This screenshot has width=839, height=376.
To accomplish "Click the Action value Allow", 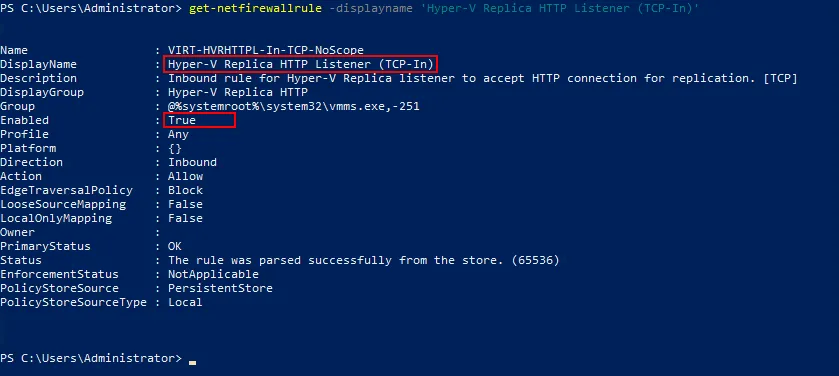I will (x=186, y=176).
